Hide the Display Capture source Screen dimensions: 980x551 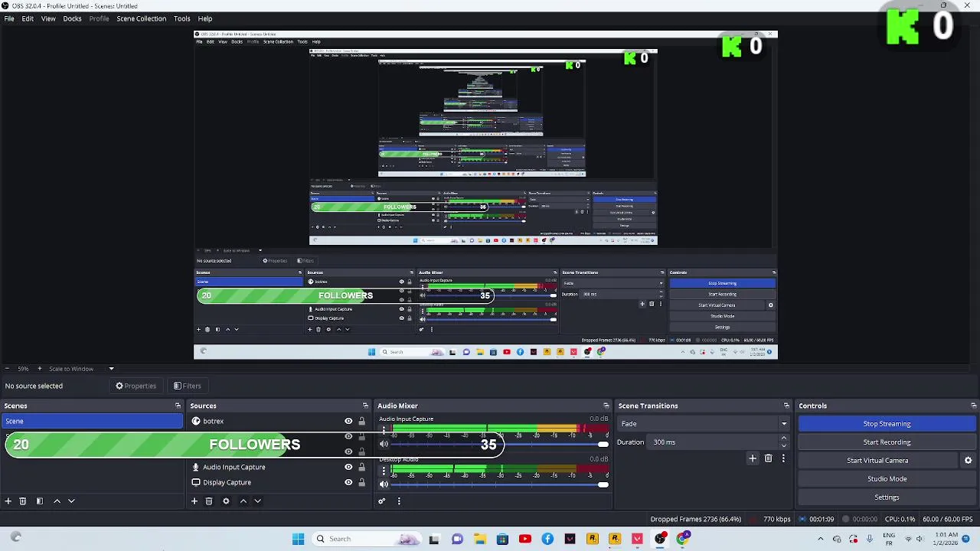coord(348,483)
